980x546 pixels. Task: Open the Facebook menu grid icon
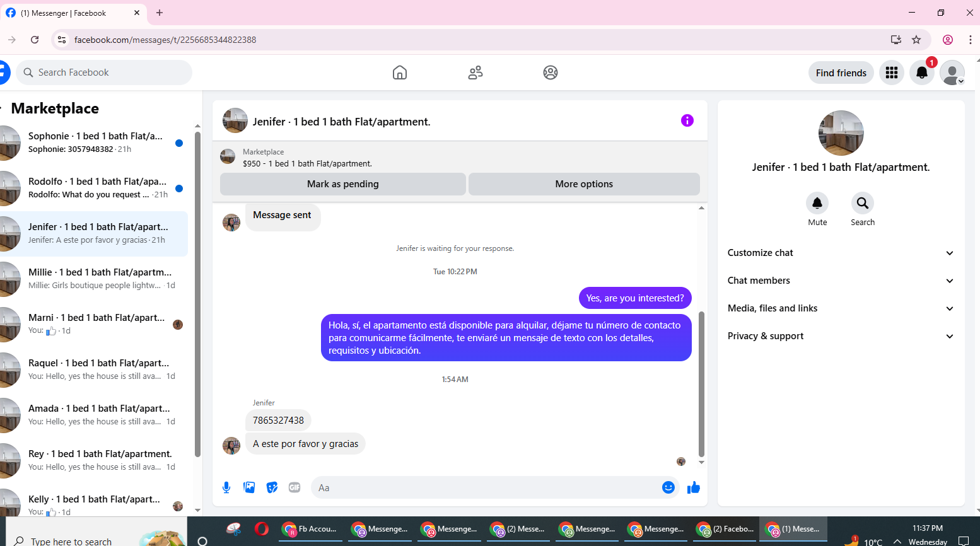tap(892, 73)
